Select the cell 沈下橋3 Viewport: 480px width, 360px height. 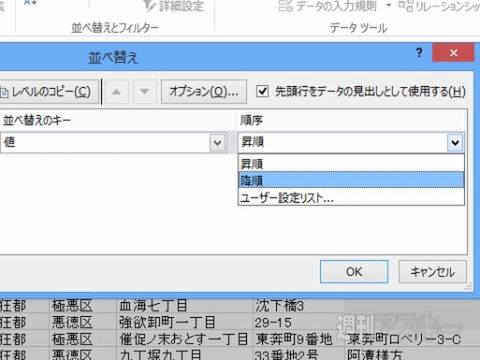coord(298,305)
